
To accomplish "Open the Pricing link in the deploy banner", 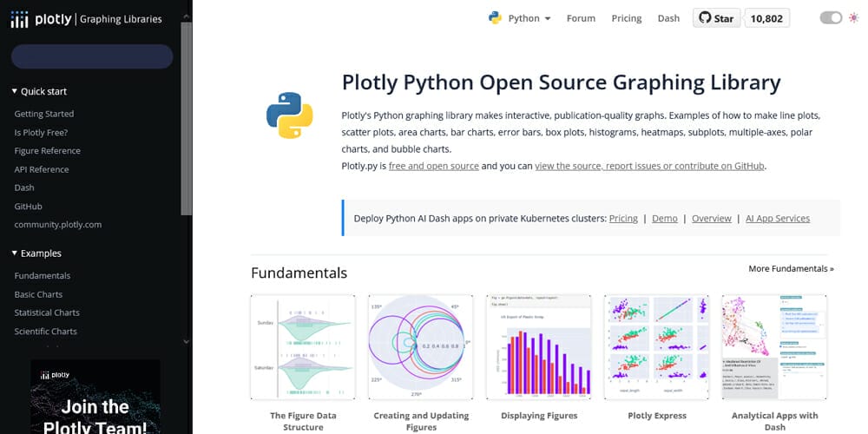I will click(623, 219).
